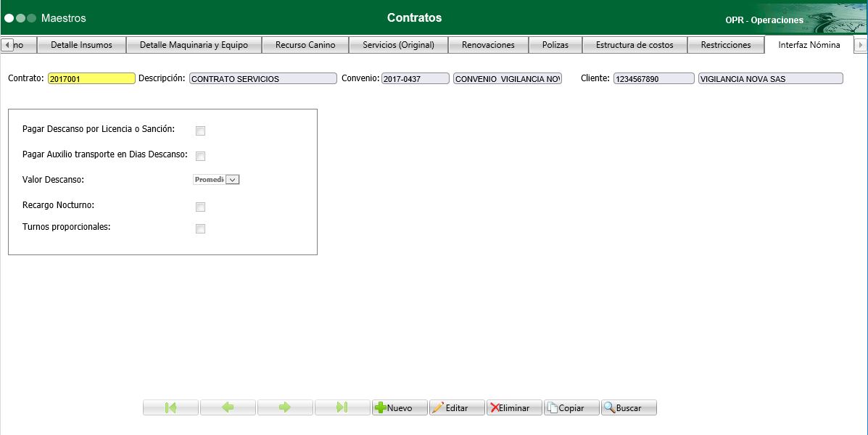The height and width of the screenshot is (435, 868).
Task: Click the Cliente ID field 1234567890
Action: (654, 78)
